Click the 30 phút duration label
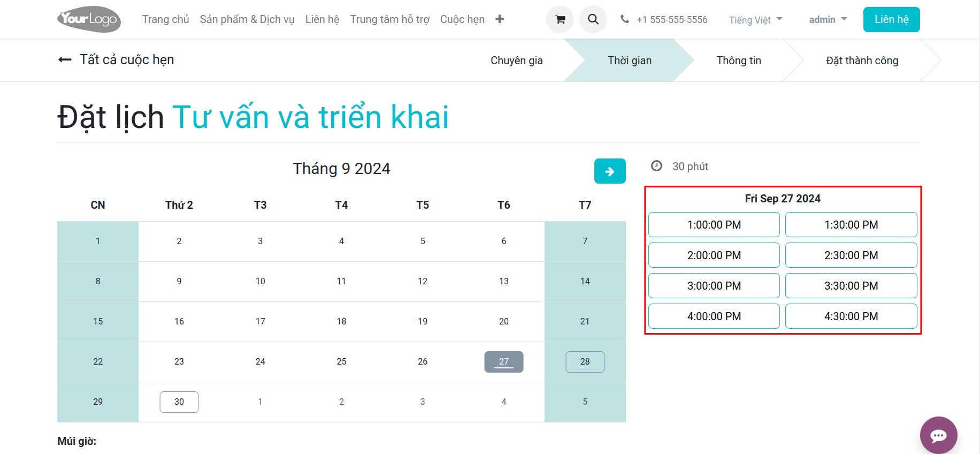Screen dimensions: 980x454 click(690, 167)
